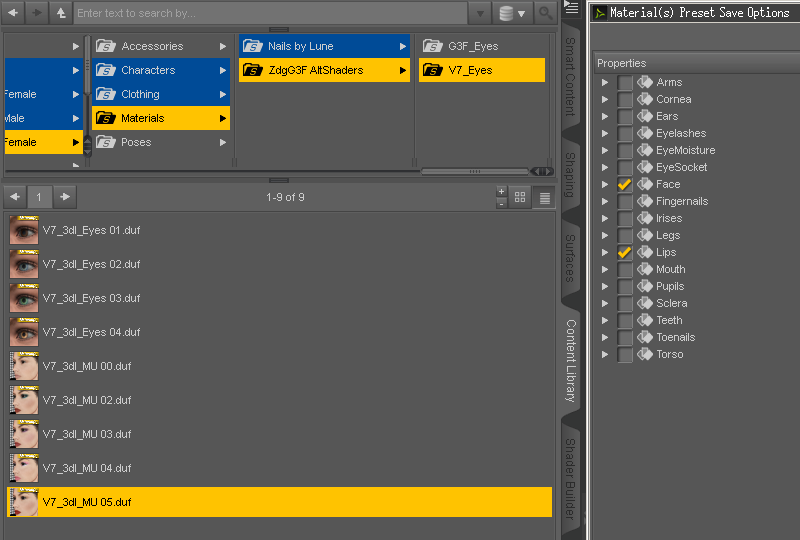This screenshot has width=800, height=540.
Task: Click the minus icon to decrease thumbnail size
Action: pyautogui.click(x=502, y=204)
